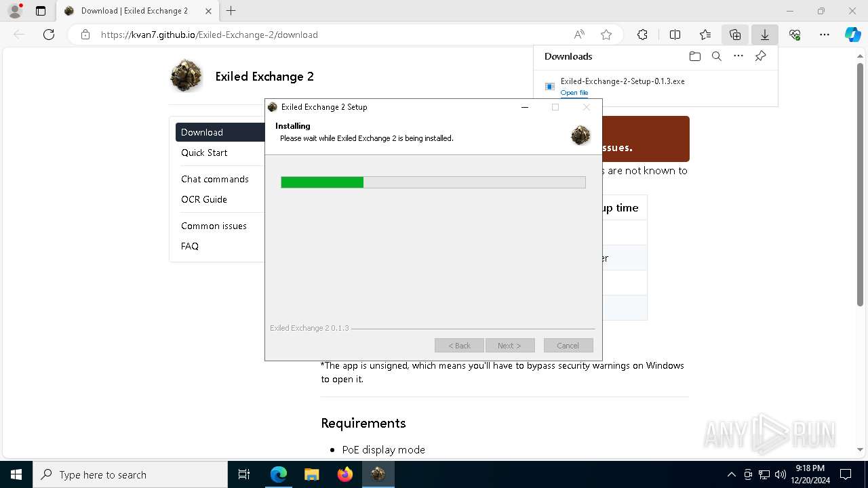Search downloads magnifier icon
The image size is (868, 488).
click(x=717, y=56)
